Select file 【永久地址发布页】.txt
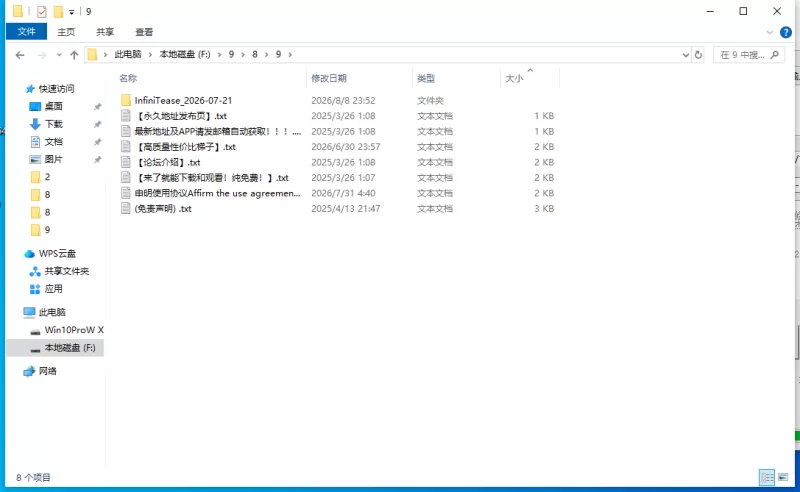This screenshot has height=492, width=800. (181, 116)
